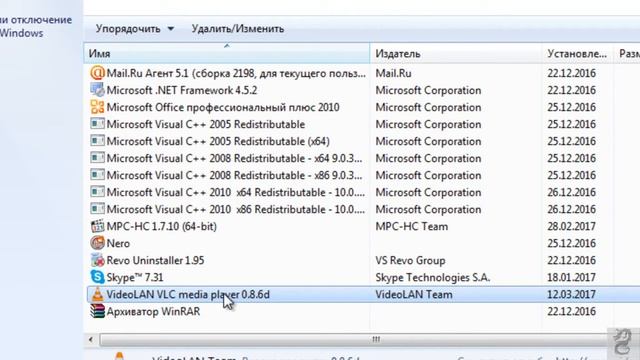
Task: Click icon of Visual C++ 2010 x86 entry
Action: (x=97, y=209)
